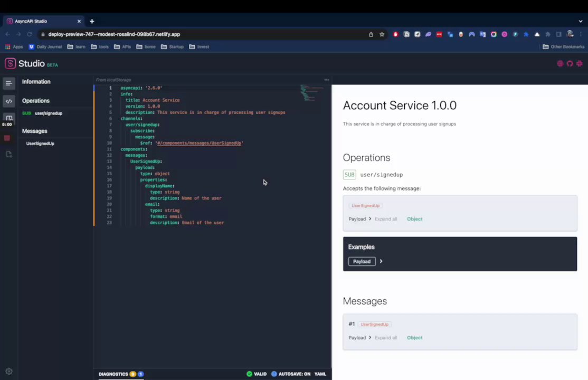
Task: Click the UserSignedUp tag in Messages #1
Action: click(374, 324)
